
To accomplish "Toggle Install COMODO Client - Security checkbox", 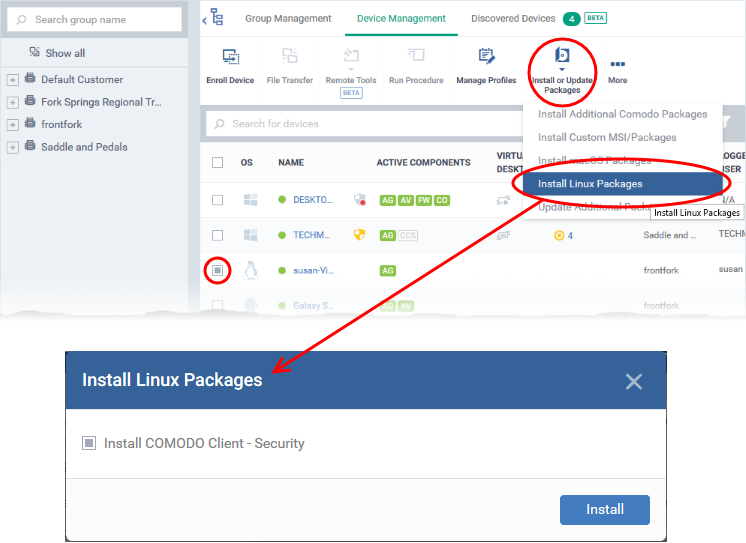I will coord(89,443).
